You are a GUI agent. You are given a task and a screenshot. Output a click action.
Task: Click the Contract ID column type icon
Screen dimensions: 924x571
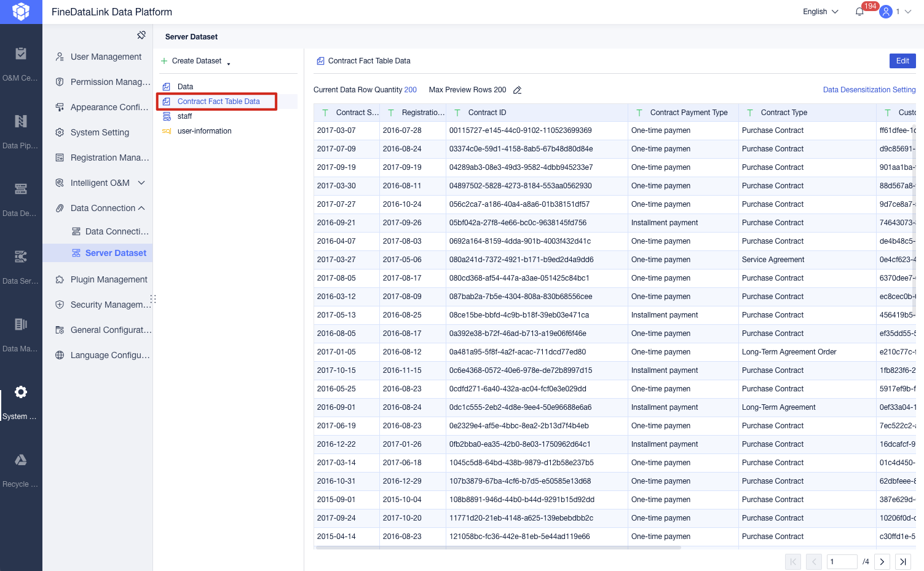pos(457,113)
